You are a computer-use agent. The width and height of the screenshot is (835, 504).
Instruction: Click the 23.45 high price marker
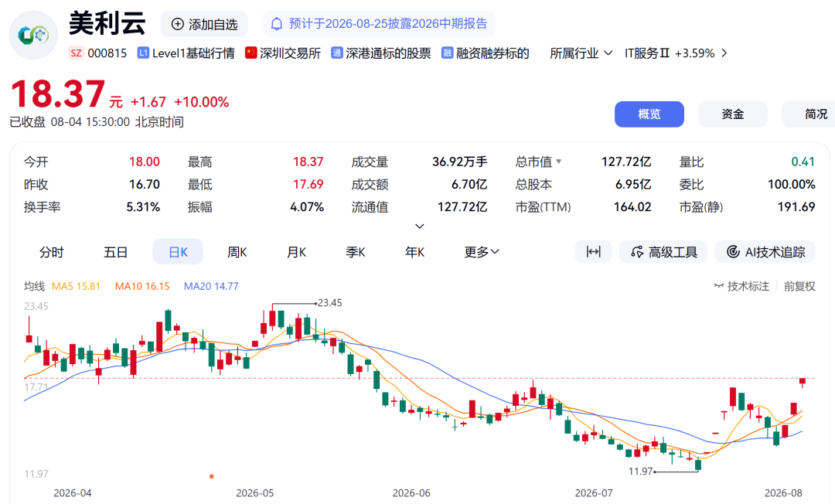click(x=329, y=303)
